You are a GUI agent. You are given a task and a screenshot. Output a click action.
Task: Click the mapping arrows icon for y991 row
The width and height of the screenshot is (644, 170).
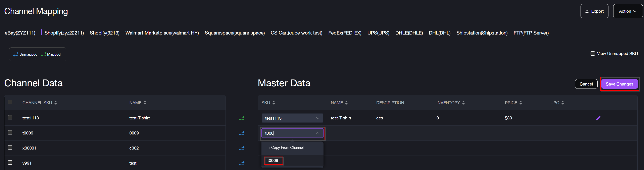tap(242, 164)
